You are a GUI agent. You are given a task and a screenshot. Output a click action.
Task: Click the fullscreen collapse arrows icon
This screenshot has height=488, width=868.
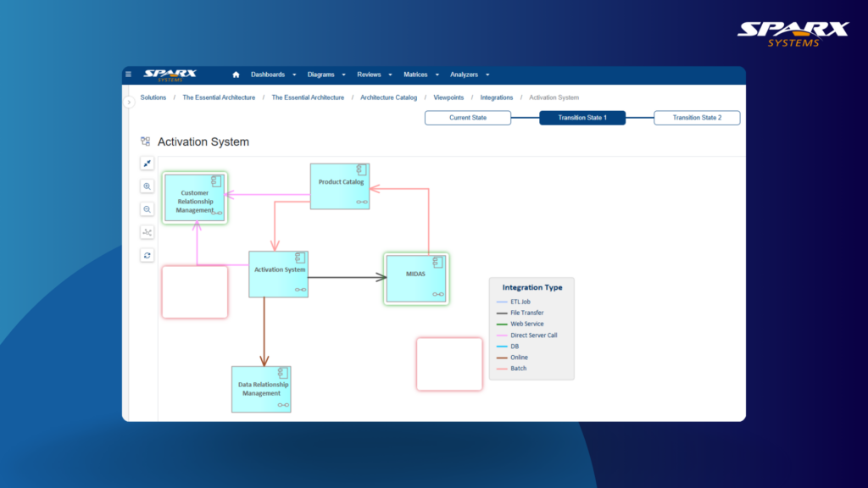(147, 164)
